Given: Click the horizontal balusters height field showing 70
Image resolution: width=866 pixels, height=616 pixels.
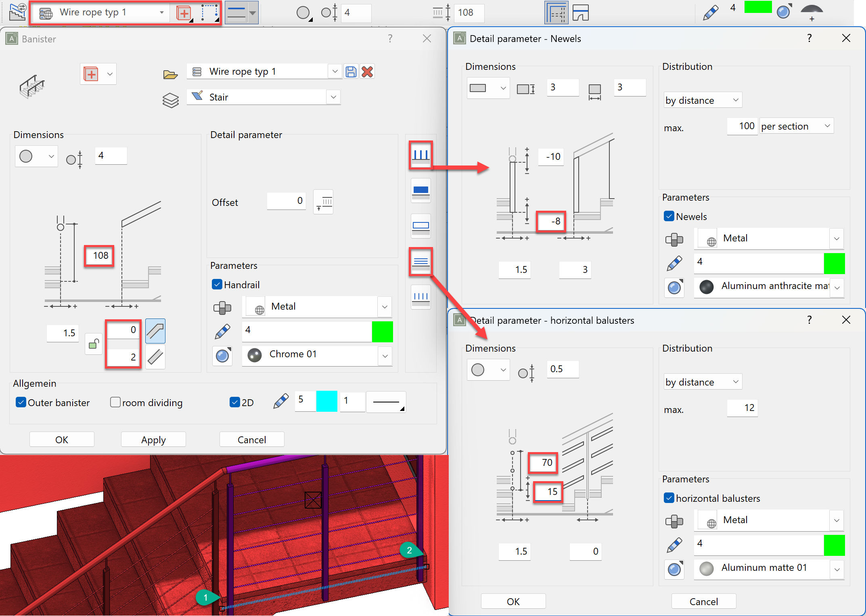Looking at the screenshot, I should (543, 462).
